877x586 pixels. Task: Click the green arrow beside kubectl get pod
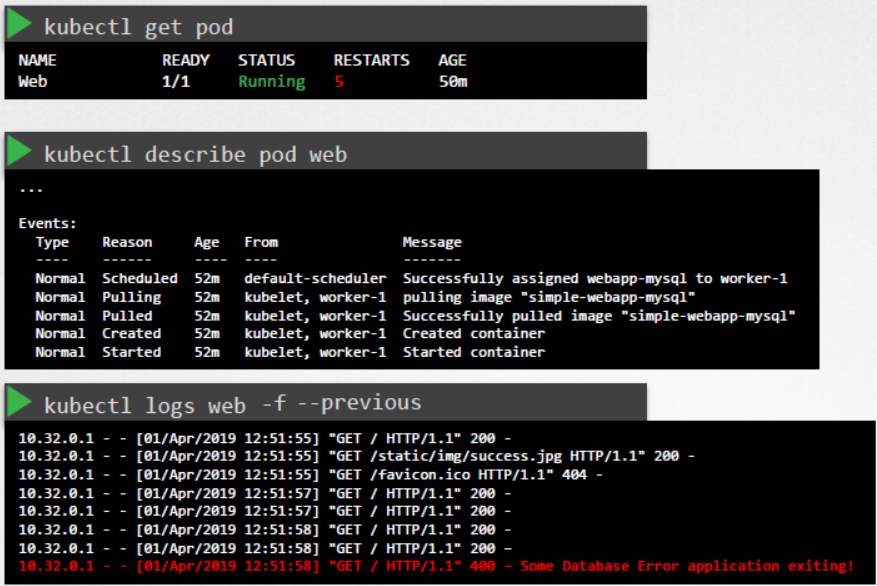click(19, 25)
